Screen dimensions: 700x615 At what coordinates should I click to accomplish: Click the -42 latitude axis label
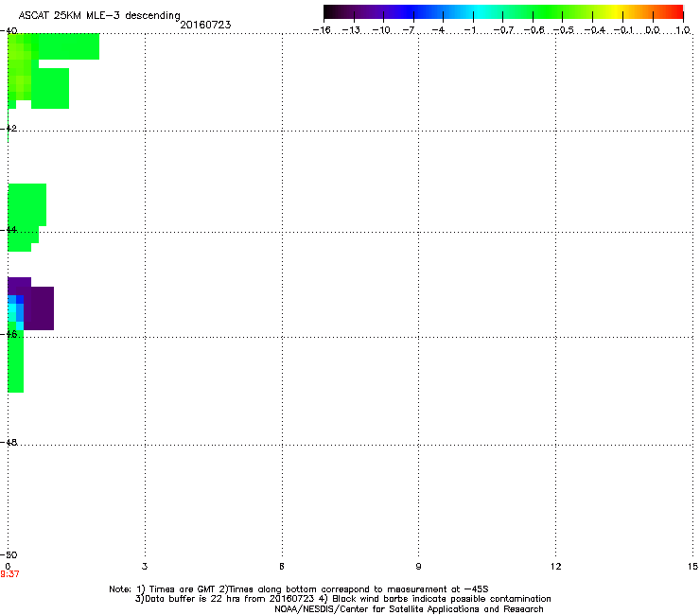click(9, 128)
